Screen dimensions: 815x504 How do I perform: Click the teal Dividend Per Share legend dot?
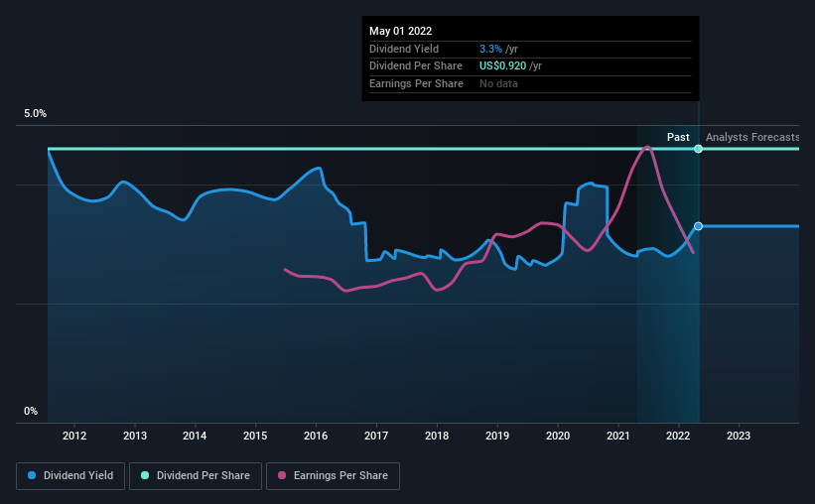click(x=145, y=475)
